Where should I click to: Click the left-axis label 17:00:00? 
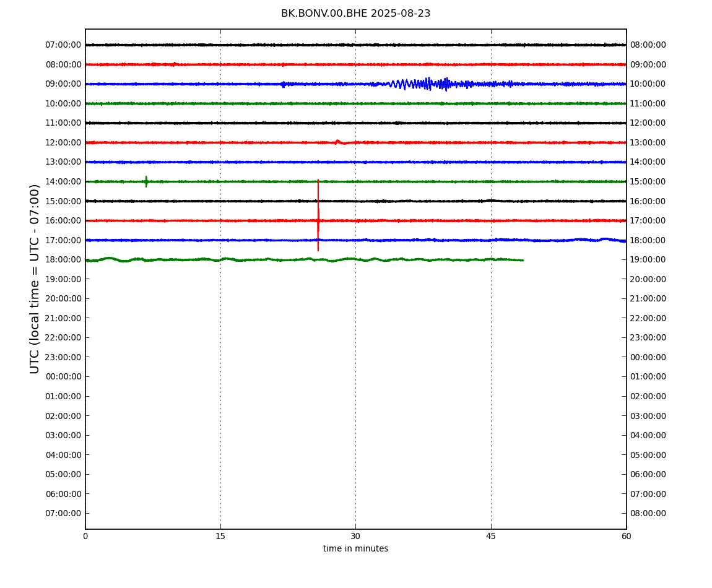pos(64,240)
